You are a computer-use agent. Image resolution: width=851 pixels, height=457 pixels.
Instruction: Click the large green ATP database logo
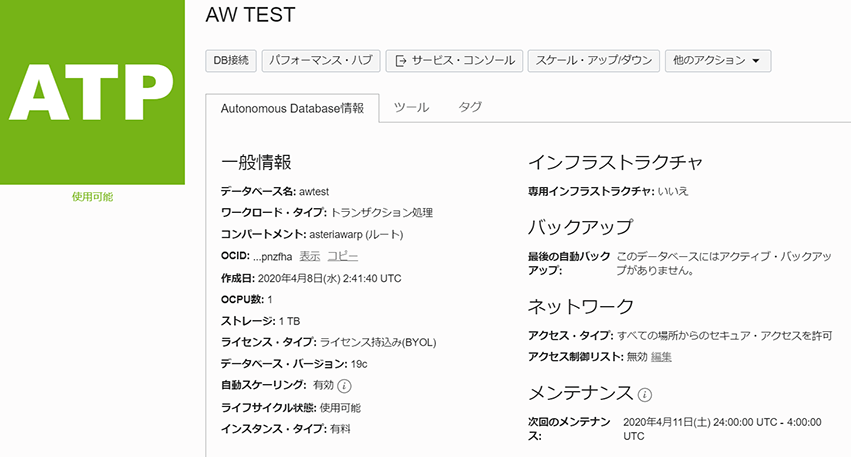point(92,92)
